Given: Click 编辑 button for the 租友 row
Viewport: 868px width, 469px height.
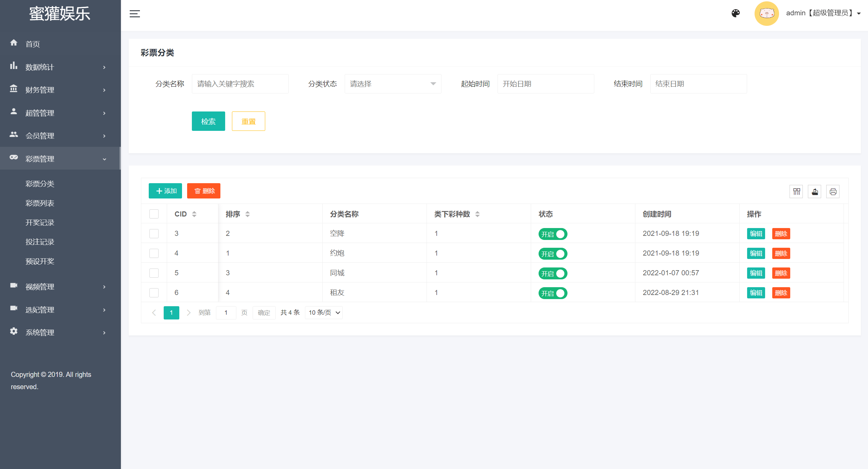Looking at the screenshot, I should [x=756, y=293].
